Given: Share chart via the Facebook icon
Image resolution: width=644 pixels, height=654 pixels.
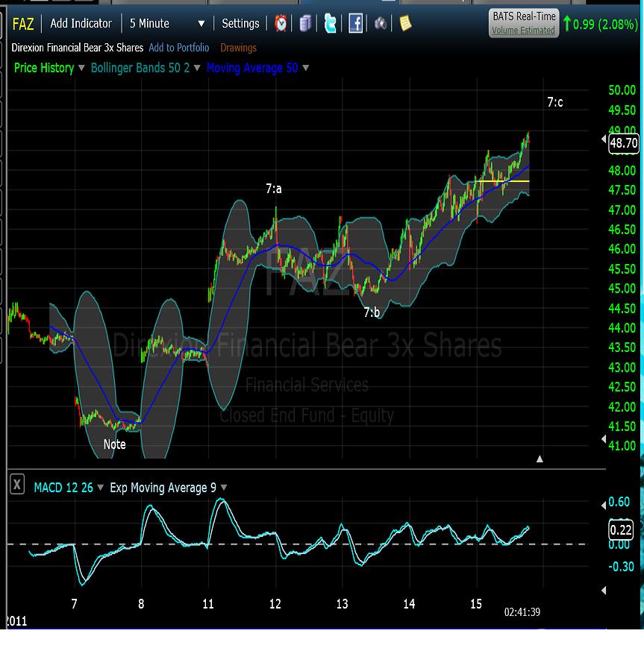Looking at the screenshot, I should pyautogui.click(x=355, y=23).
